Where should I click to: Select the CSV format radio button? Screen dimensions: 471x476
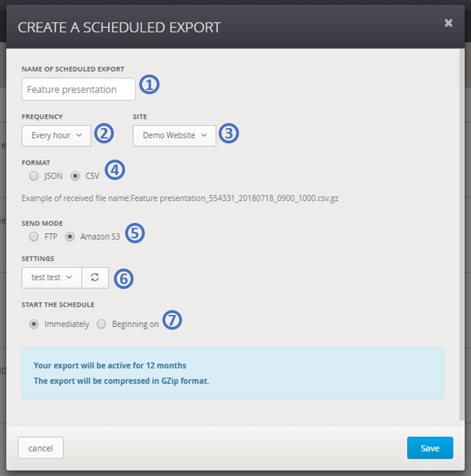point(75,176)
